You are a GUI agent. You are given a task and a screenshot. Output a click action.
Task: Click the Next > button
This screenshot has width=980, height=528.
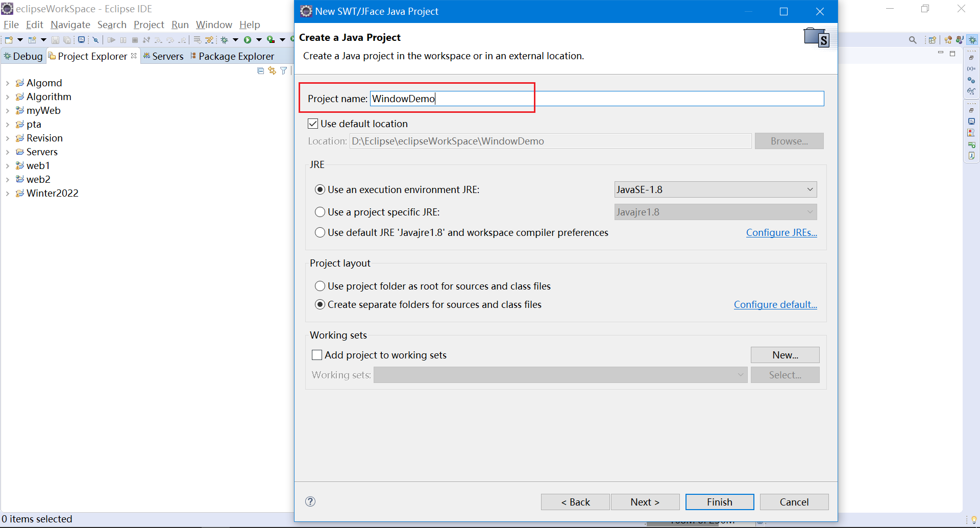(645, 502)
